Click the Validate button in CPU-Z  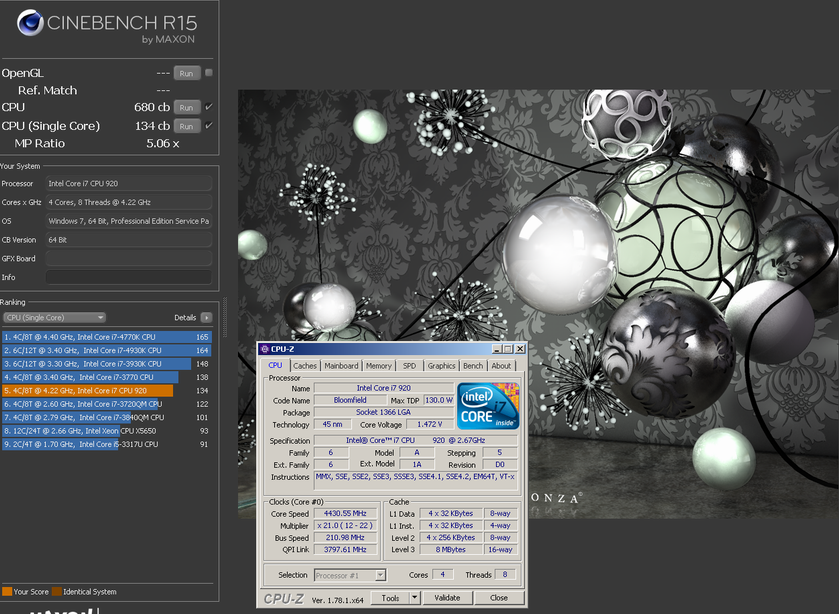tap(447, 598)
